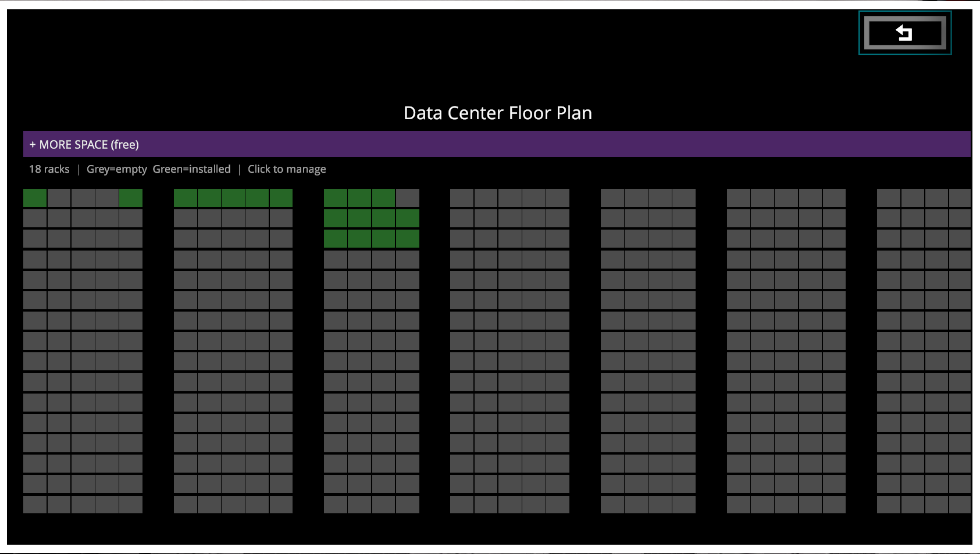
Task: Select bottom-right rack of the rightmost block
Action: 960,505
